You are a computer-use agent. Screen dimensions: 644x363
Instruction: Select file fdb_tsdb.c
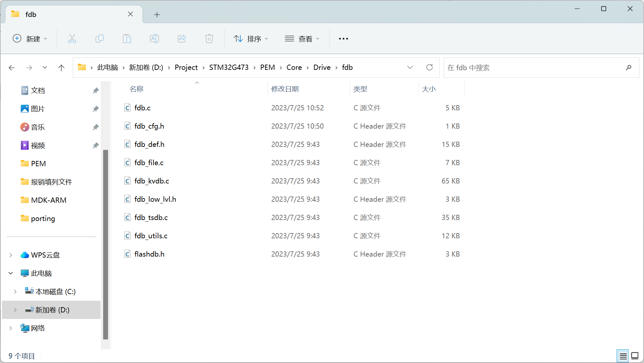tap(151, 217)
